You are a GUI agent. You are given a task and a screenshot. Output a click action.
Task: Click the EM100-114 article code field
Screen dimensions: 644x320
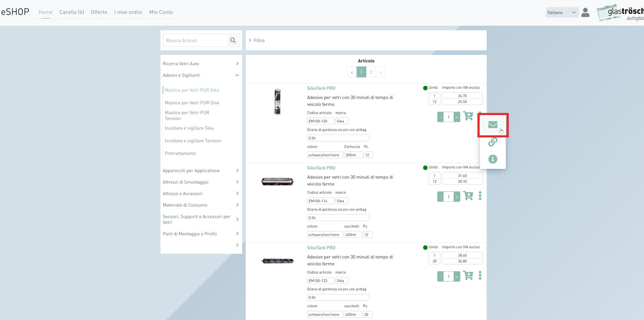[321, 201]
